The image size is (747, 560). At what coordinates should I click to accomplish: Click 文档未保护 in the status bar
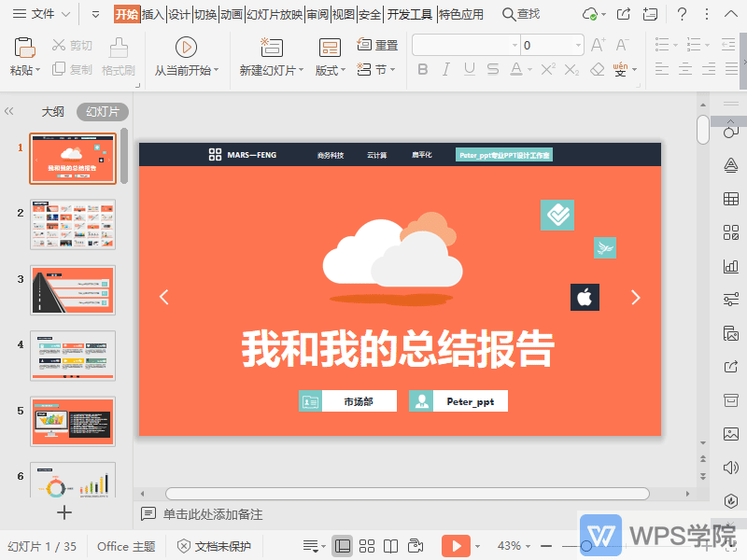coord(223,546)
